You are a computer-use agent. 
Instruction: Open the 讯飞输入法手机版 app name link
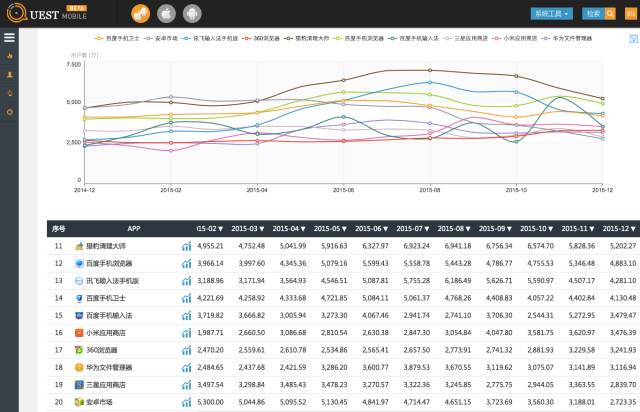[112, 281]
